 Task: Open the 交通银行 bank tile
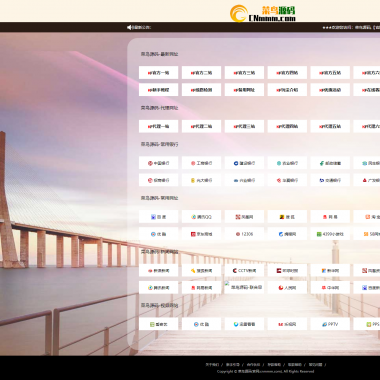click(x=330, y=180)
